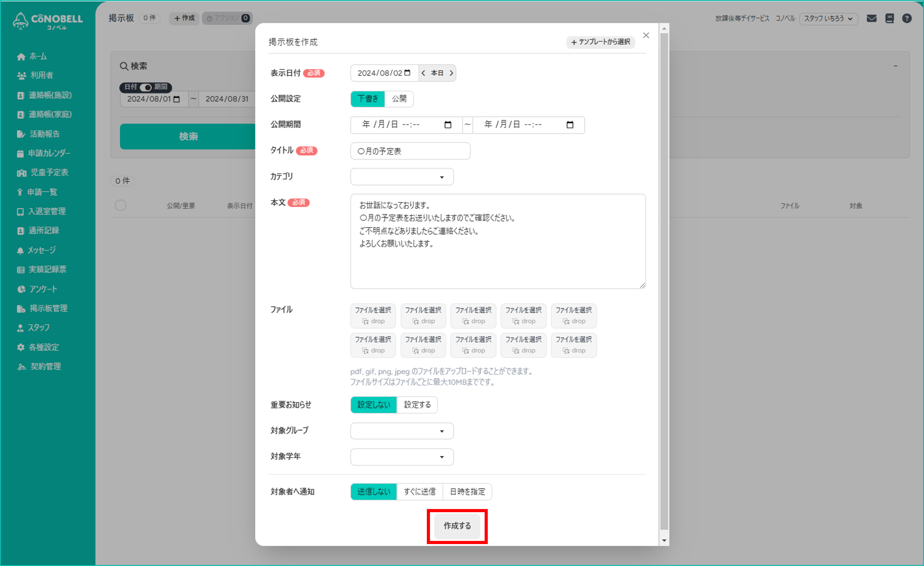Go to previous day arrow beside 本日
Image resolution: width=924 pixels, height=566 pixels.
pos(423,73)
